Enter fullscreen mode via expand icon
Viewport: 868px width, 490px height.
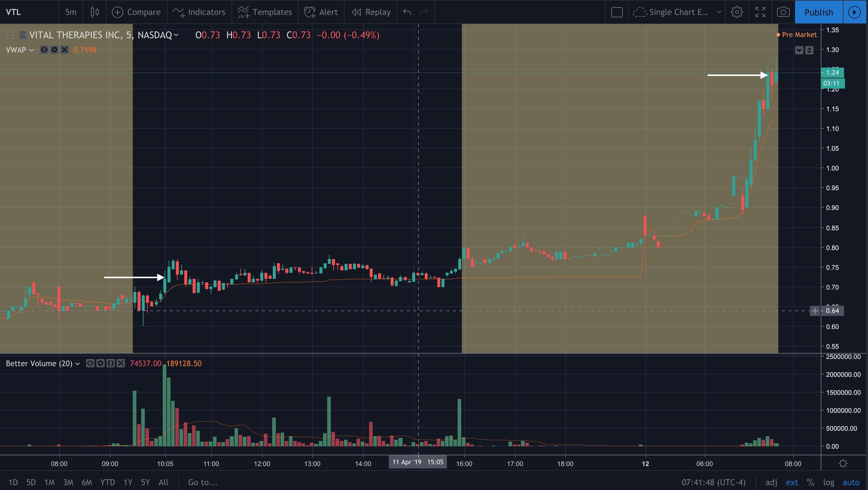click(760, 12)
